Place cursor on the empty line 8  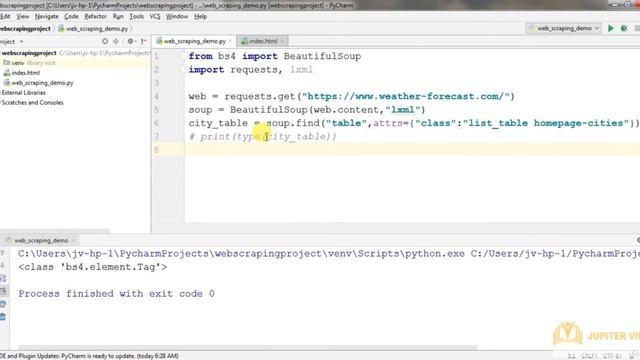click(412, 150)
